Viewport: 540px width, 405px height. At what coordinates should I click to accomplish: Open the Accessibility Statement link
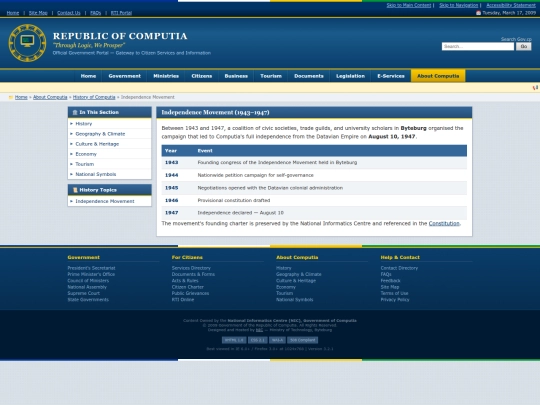[511, 5]
